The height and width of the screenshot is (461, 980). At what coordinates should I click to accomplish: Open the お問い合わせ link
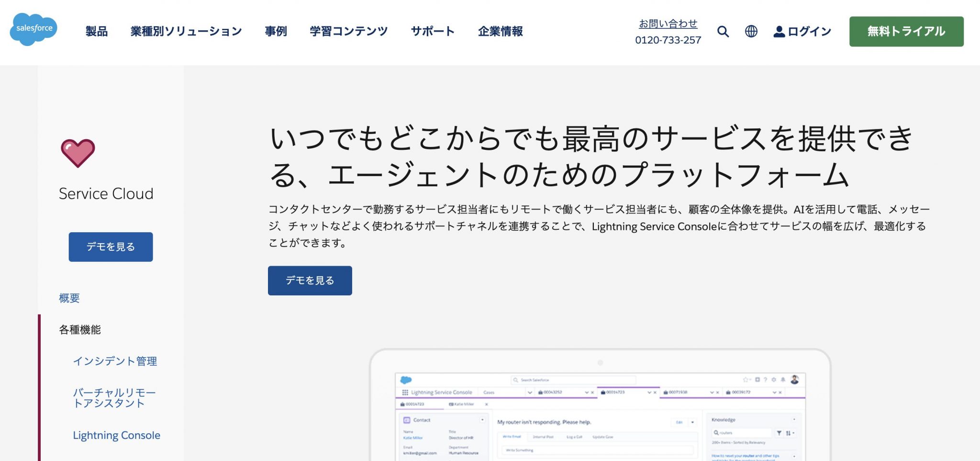pos(668,22)
